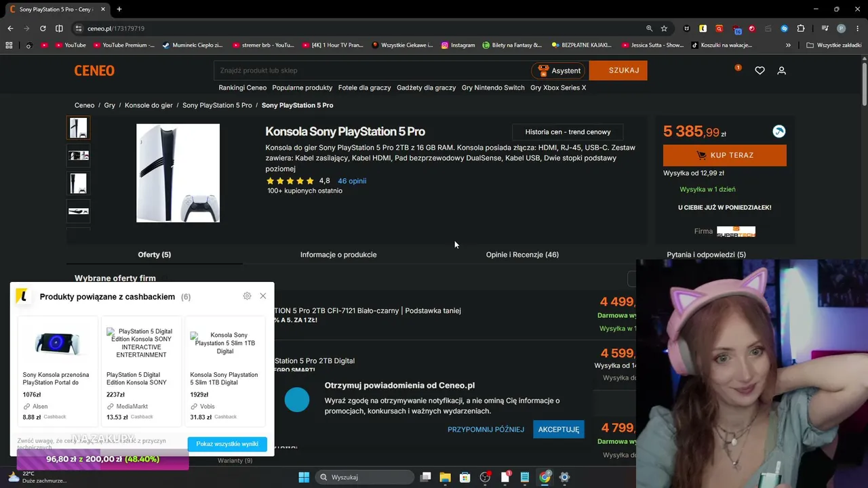Screen dimensions: 868x488
Task: Open the Shazam extension icon
Action: point(785,28)
